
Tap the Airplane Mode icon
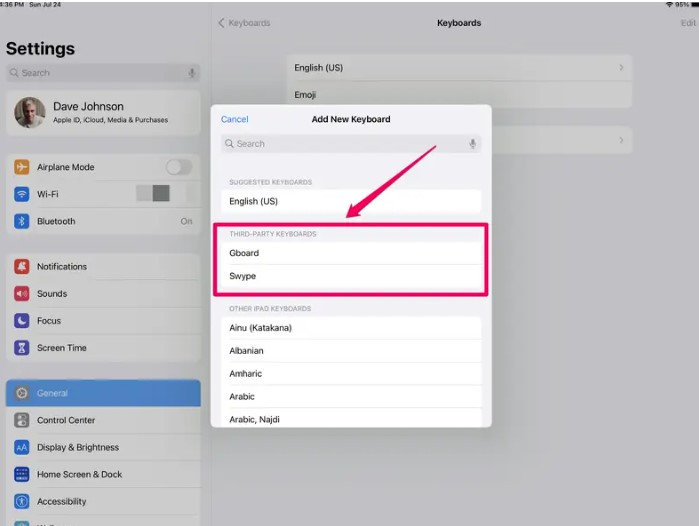coord(21,167)
